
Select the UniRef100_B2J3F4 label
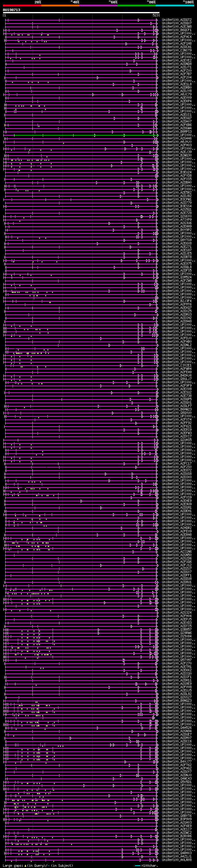(176, 301)
